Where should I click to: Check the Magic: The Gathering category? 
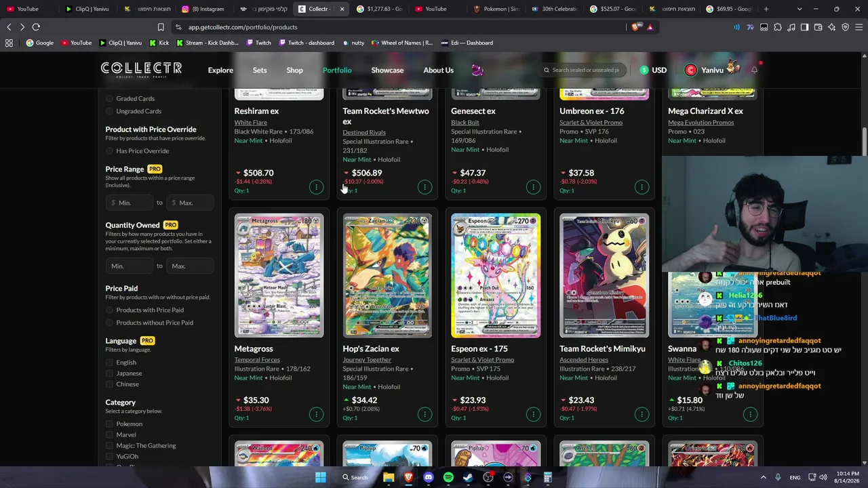(109, 445)
